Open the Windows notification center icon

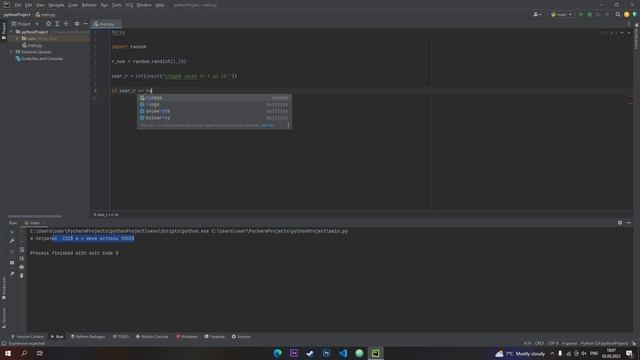629,353
